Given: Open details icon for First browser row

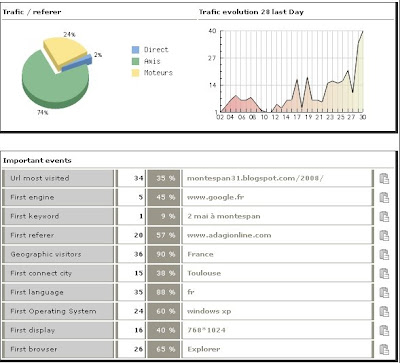Looking at the screenshot, I should click(x=384, y=349).
